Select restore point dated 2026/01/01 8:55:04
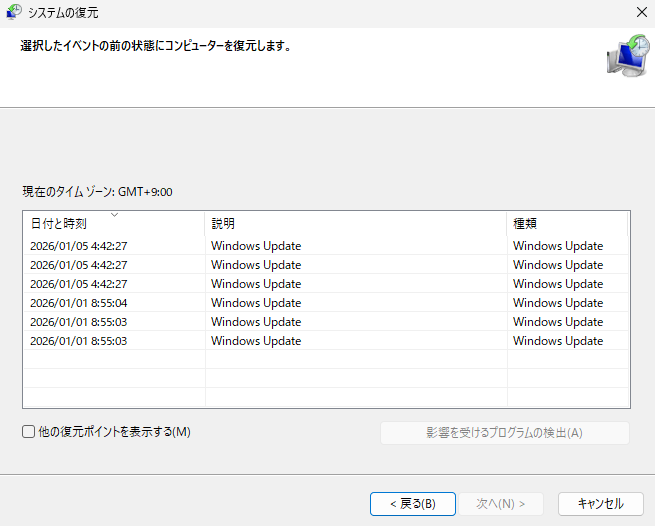This screenshot has width=655, height=526. tap(326, 303)
